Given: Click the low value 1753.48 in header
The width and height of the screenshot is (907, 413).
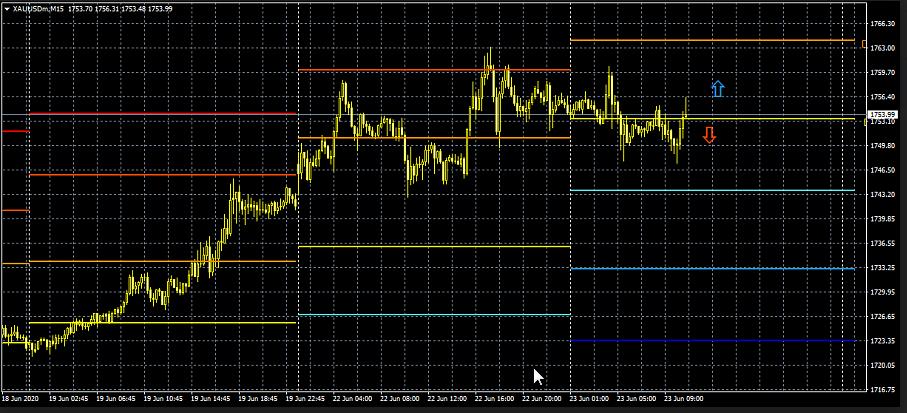Looking at the screenshot, I should click(x=134, y=9).
